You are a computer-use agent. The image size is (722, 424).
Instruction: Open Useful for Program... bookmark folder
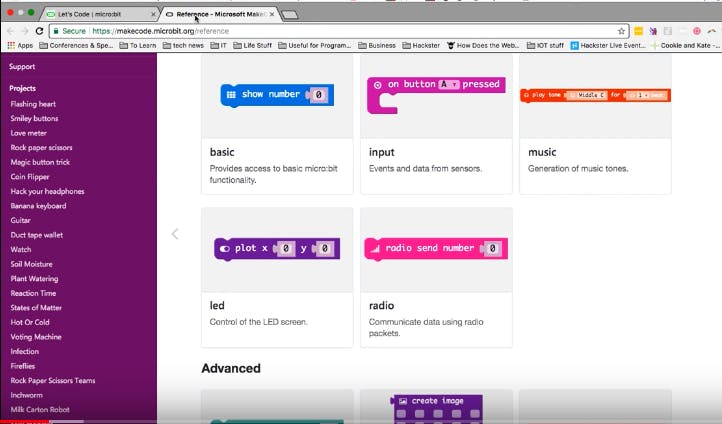tap(314, 45)
